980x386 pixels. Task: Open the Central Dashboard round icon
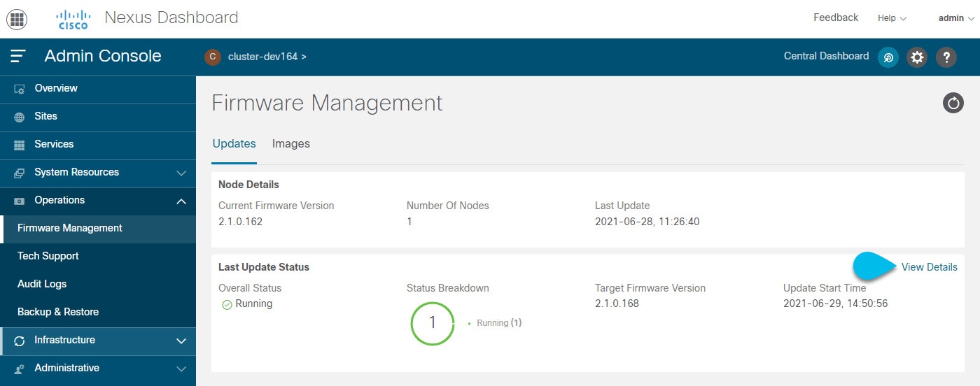(x=888, y=57)
